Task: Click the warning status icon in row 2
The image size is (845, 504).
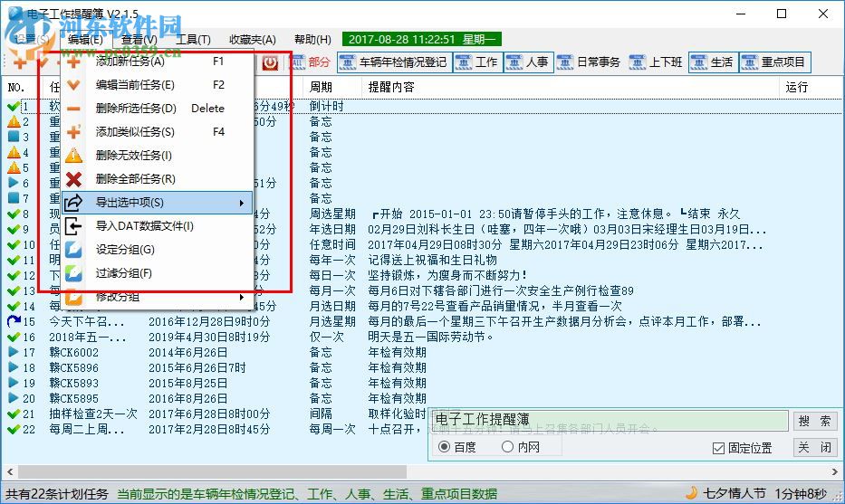Action: (14, 121)
